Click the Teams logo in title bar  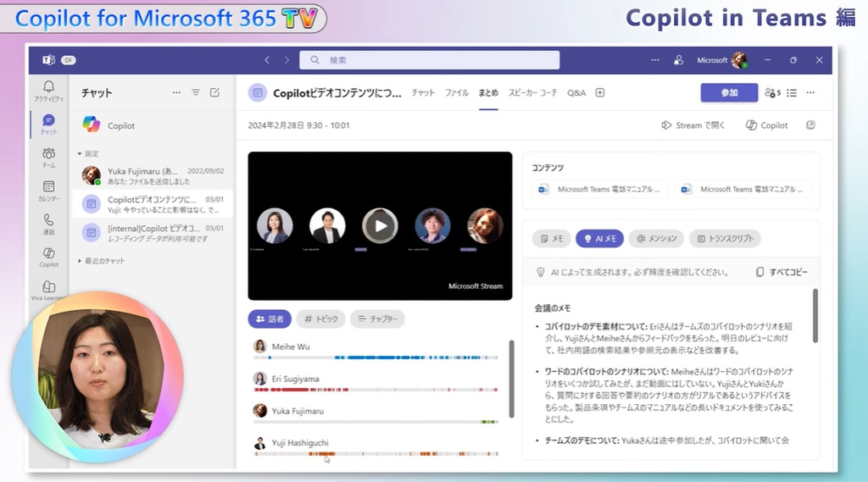pyautogui.click(x=48, y=60)
